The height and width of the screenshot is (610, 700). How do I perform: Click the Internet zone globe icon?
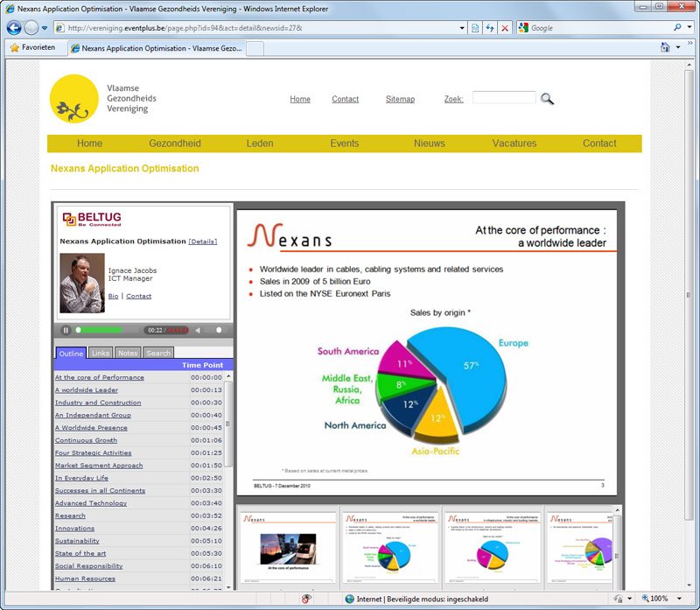tap(349, 599)
